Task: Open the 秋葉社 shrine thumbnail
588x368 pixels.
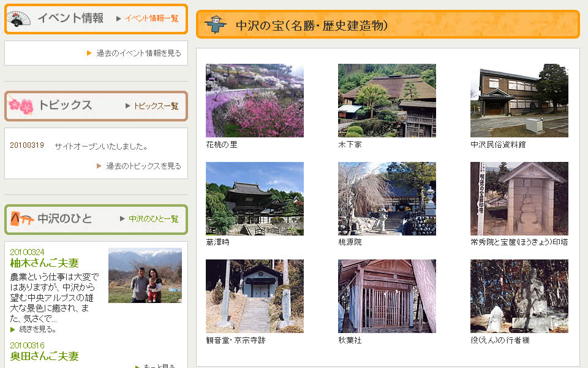Action: 387,296
